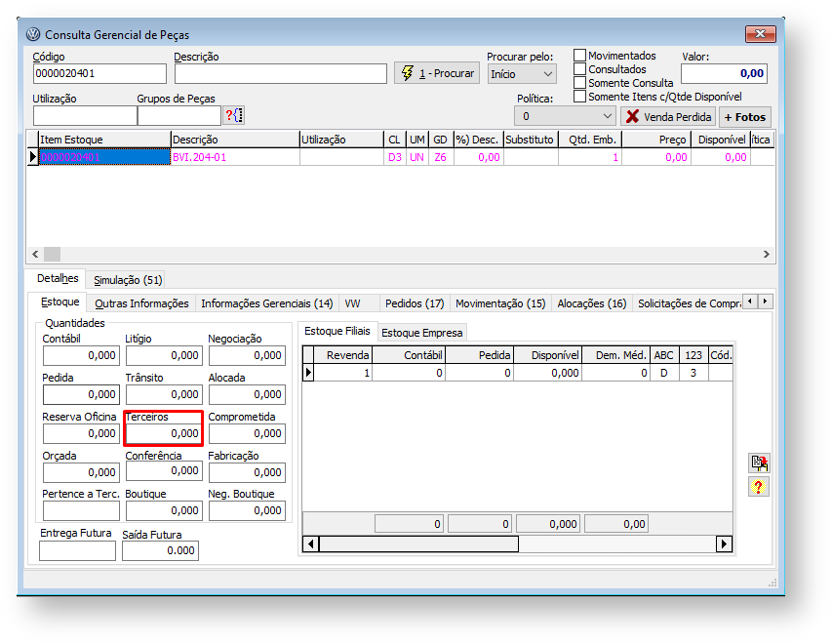832x644 pixels.
Task: Click the filiais grid right scroll arrow
Action: [x=724, y=543]
